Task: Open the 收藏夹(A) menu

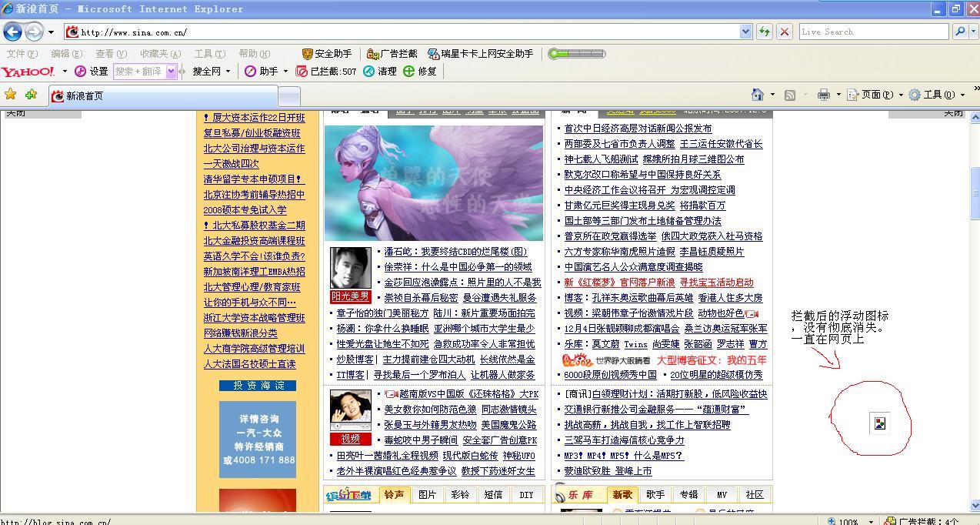Action: (160, 54)
